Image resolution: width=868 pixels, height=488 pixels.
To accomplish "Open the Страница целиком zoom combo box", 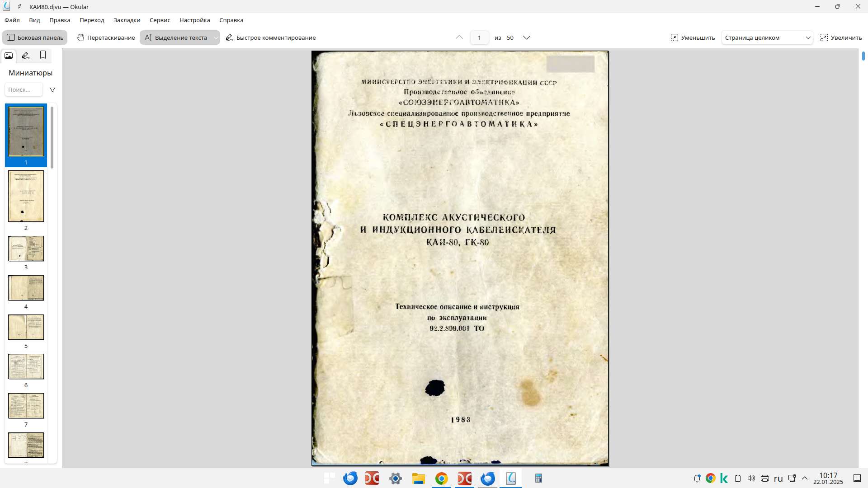I will pos(767,38).
